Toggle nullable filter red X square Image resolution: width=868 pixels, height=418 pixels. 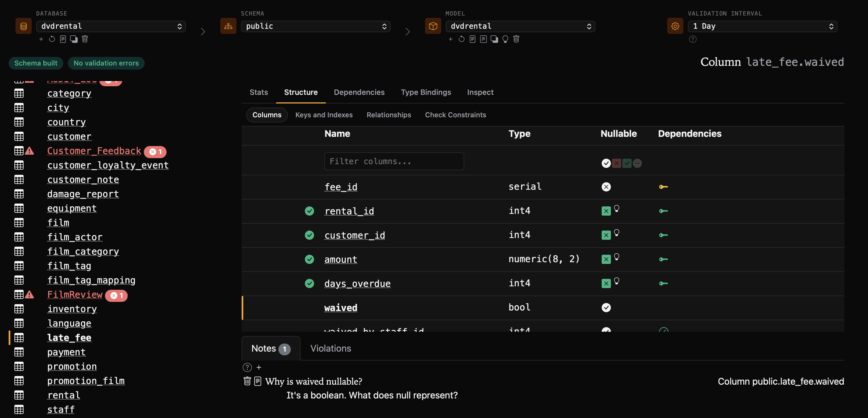[617, 163]
